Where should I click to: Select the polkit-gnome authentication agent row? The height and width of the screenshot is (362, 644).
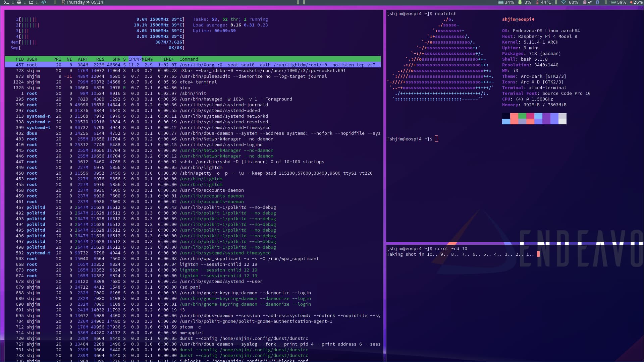pos(193,321)
